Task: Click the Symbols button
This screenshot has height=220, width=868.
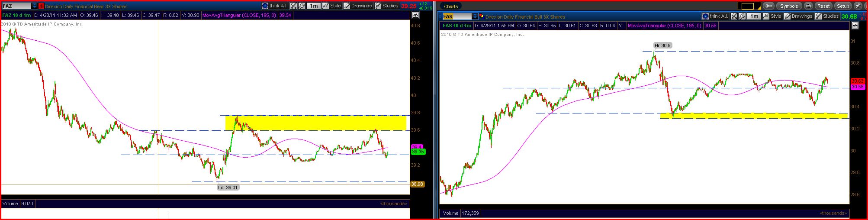Action: (789, 6)
